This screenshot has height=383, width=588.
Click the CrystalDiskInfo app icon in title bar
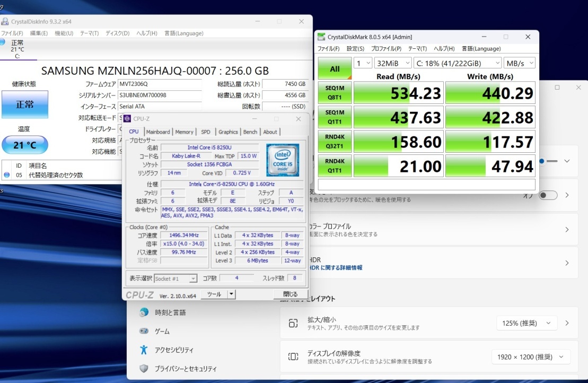4,21
